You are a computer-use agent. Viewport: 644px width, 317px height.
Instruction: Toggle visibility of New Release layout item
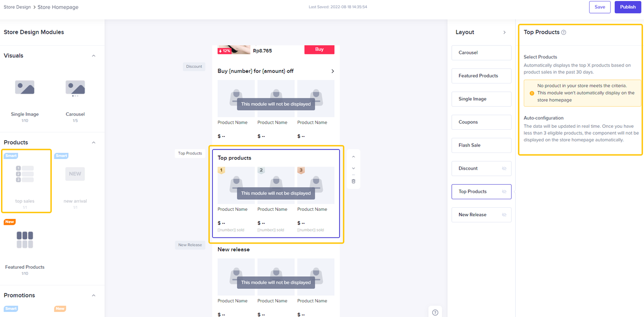(x=504, y=215)
